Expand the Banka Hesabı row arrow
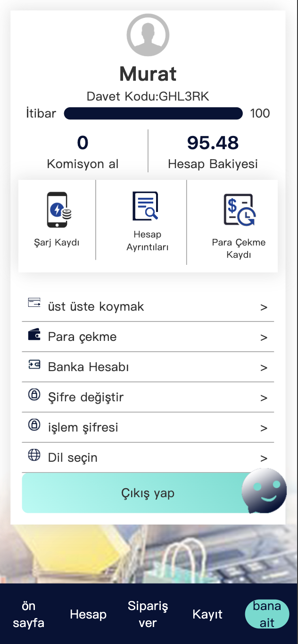The image size is (298, 644). pos(264,368)
